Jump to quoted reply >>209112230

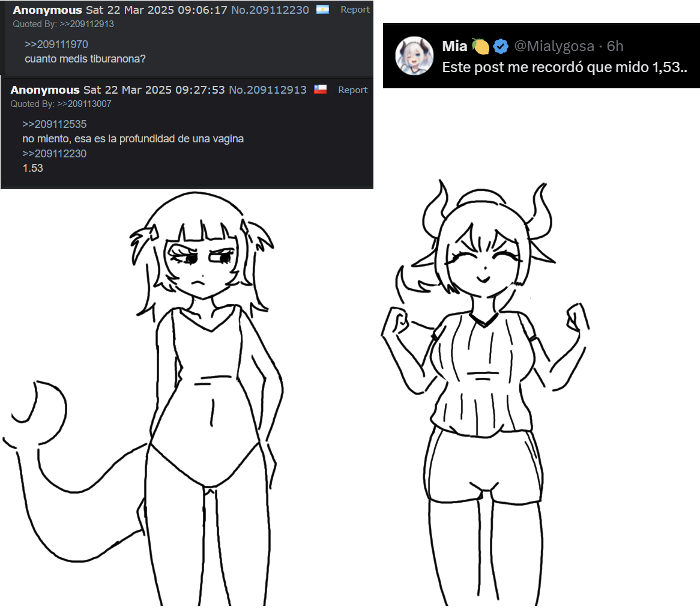(55, 154)
